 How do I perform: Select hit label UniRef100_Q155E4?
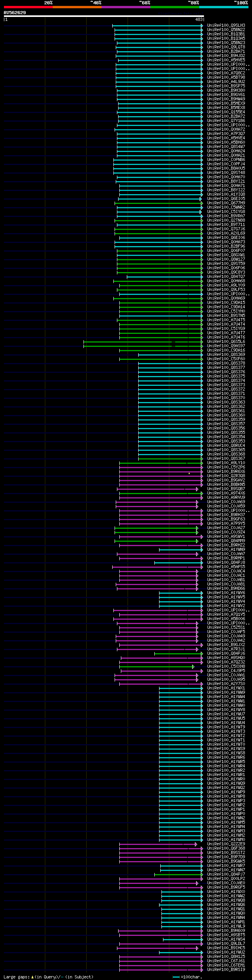[226, 112]
